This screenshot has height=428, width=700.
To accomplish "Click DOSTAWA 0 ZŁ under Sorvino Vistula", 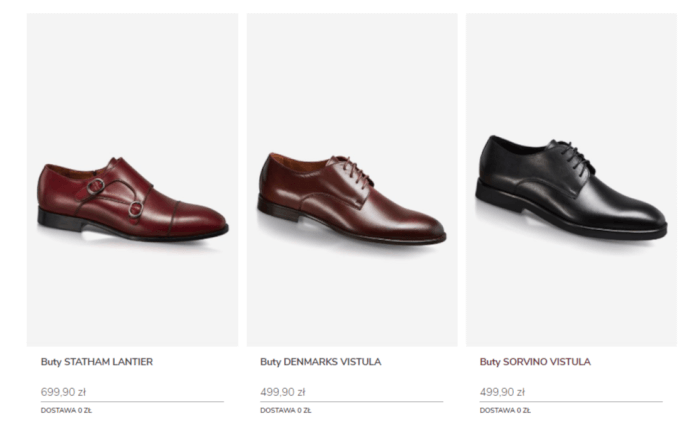I will (x=505, y=410).
